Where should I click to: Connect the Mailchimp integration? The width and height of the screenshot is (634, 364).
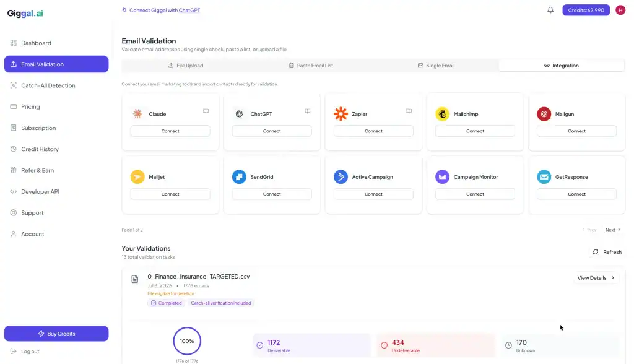coord(475,131)
